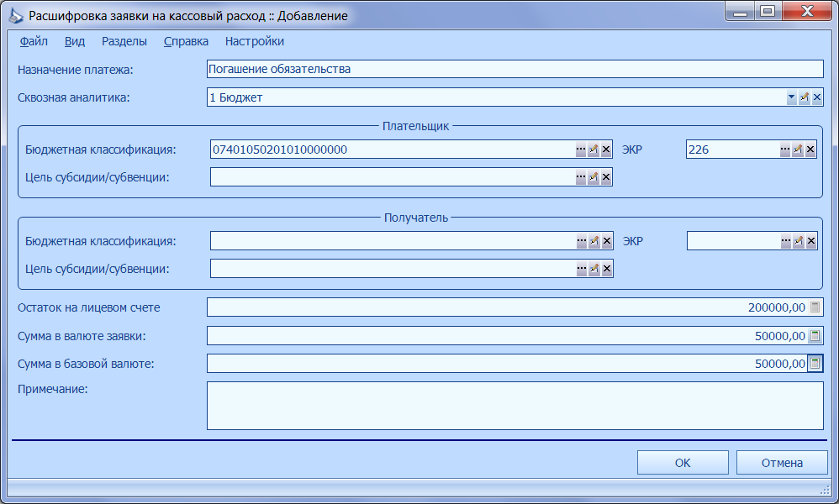Clear recipient ЭКР field

[811, 241]
